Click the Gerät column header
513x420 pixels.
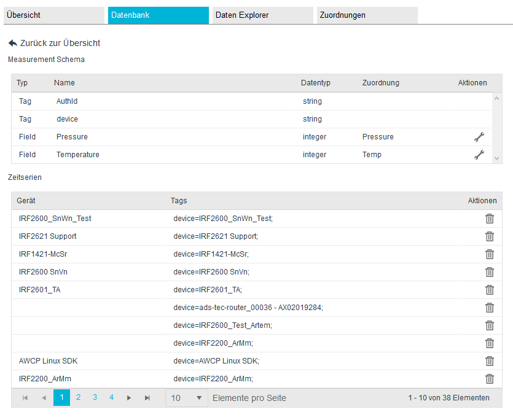point(26,201)
